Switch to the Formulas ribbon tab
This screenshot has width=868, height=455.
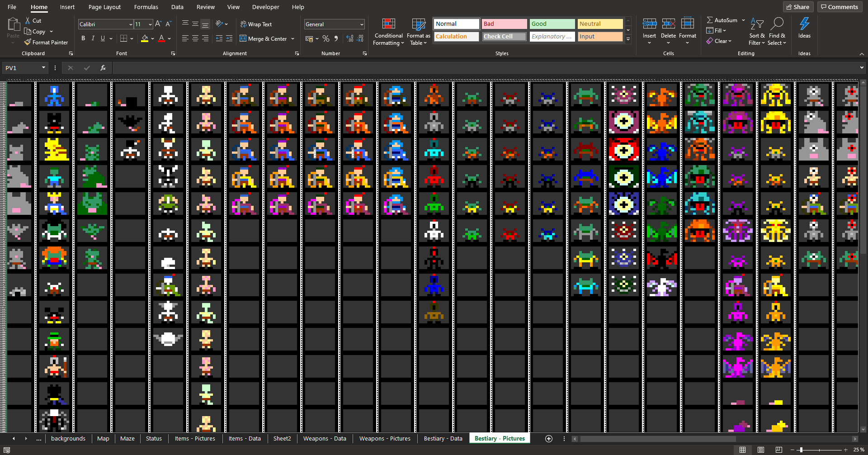pyautogui.click(x=146, y=7)
